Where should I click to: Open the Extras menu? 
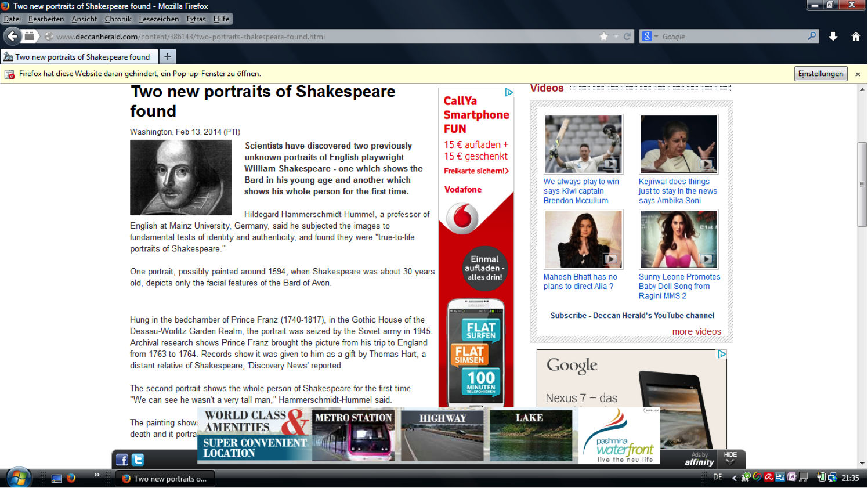[x=196, y=19]
